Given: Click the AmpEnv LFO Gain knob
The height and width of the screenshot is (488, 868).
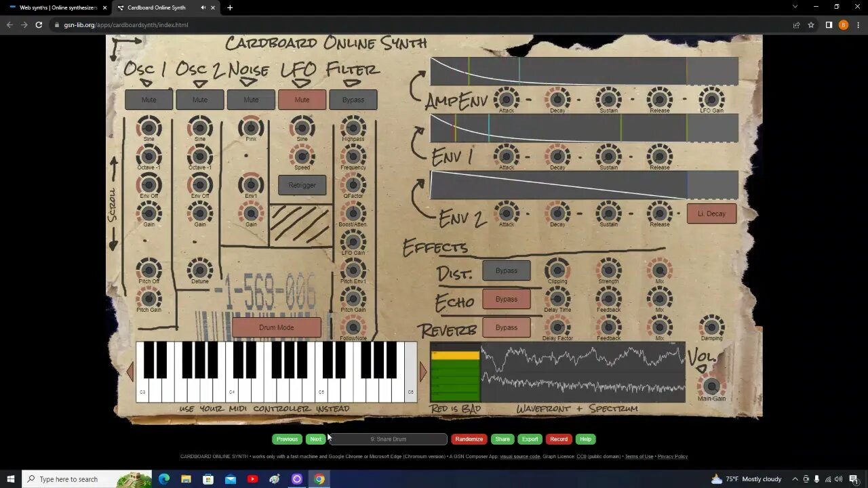Looking at the screenshot, I should coord(711,99).
